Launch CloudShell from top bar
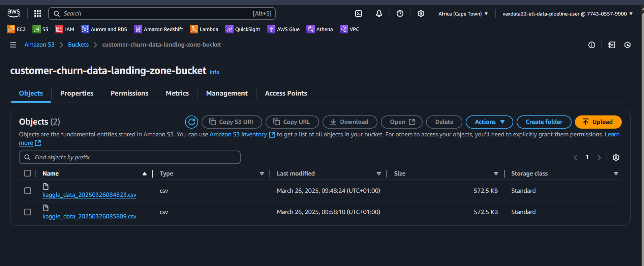This screenshot has width=644, height=266. (x=359, y=14)
